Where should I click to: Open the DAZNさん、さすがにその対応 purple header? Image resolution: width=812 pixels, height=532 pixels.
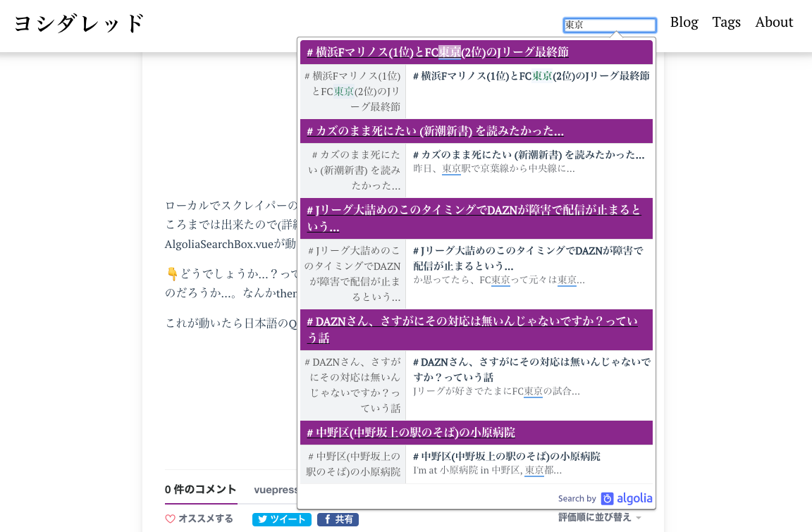(x=476, y=330)
